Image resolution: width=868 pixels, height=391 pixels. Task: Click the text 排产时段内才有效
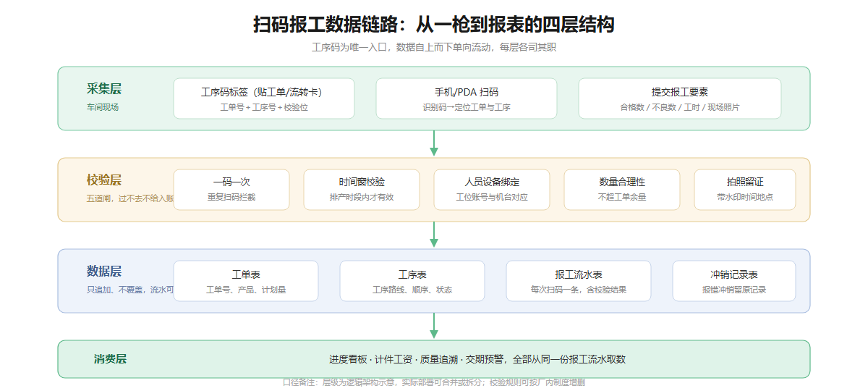coord(362,197)
